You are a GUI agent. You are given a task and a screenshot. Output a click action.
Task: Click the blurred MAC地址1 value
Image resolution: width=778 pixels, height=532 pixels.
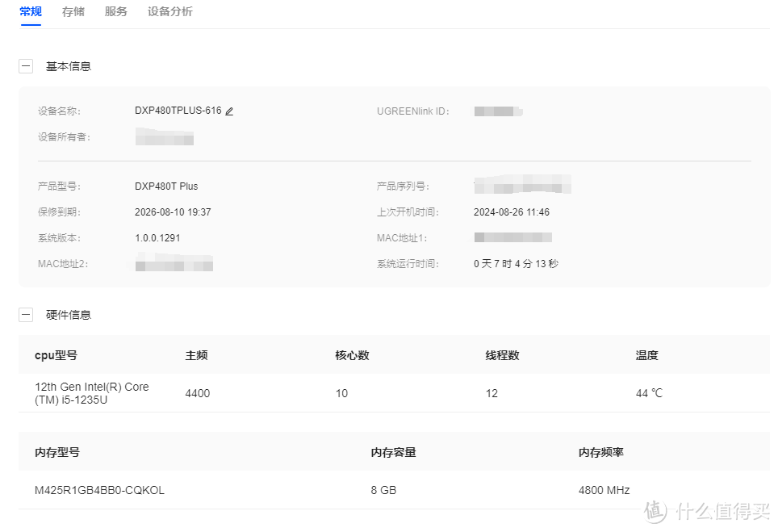click(512, 237)
